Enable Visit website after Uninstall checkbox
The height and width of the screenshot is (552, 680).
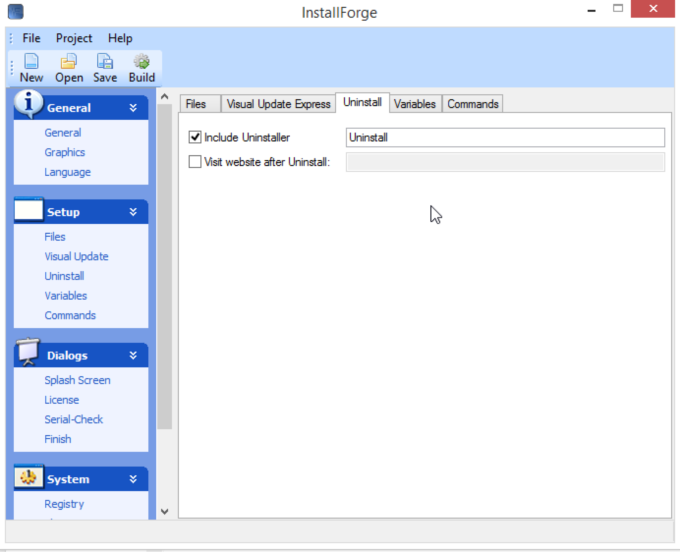pos(195,162)
